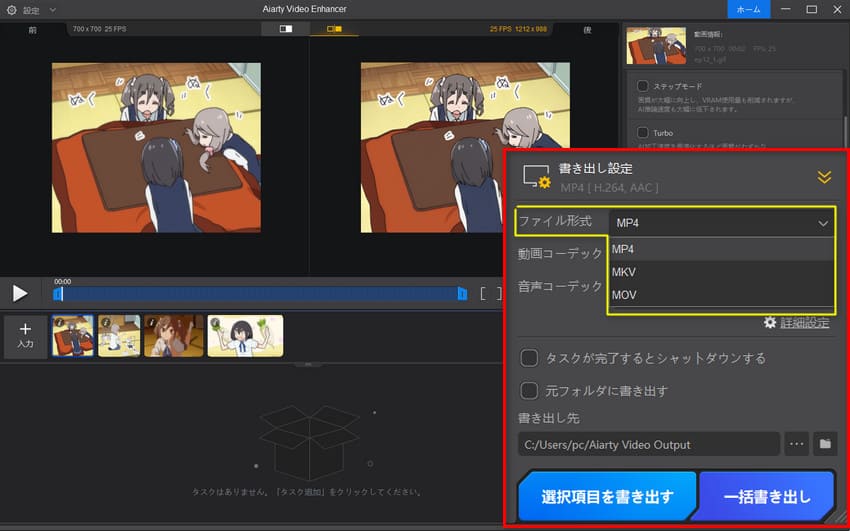This screenshot has width=850, height=531.
Task: Set trim start with left bracket icon
Action: pyautogui.click(x=484, y=294)
